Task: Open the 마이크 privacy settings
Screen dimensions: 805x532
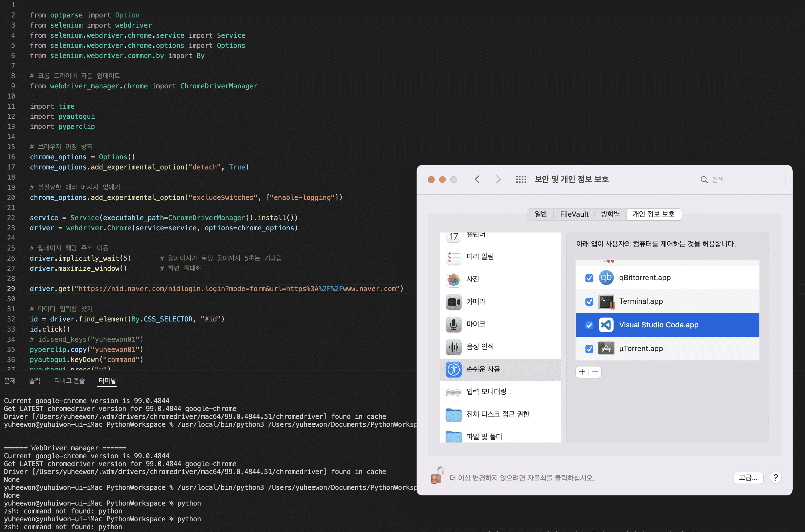Action: pyautogui.click(x=476, y=324)
